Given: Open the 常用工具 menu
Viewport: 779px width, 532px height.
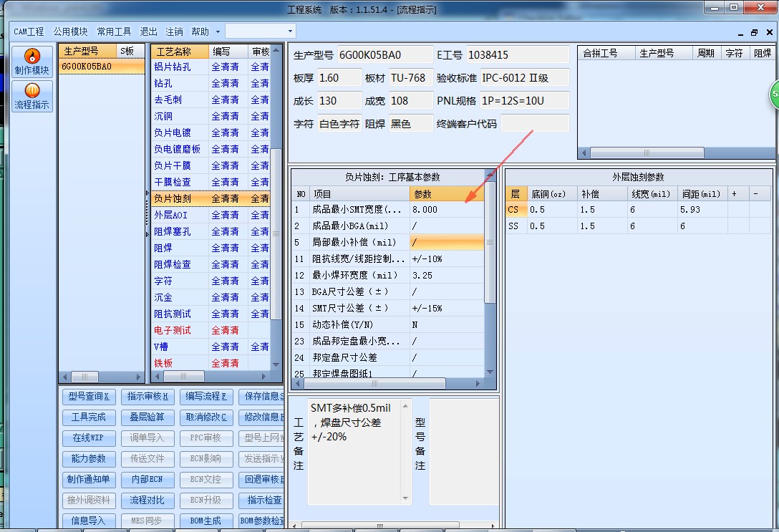Looking at the screenshot, I should coord(114,32).
